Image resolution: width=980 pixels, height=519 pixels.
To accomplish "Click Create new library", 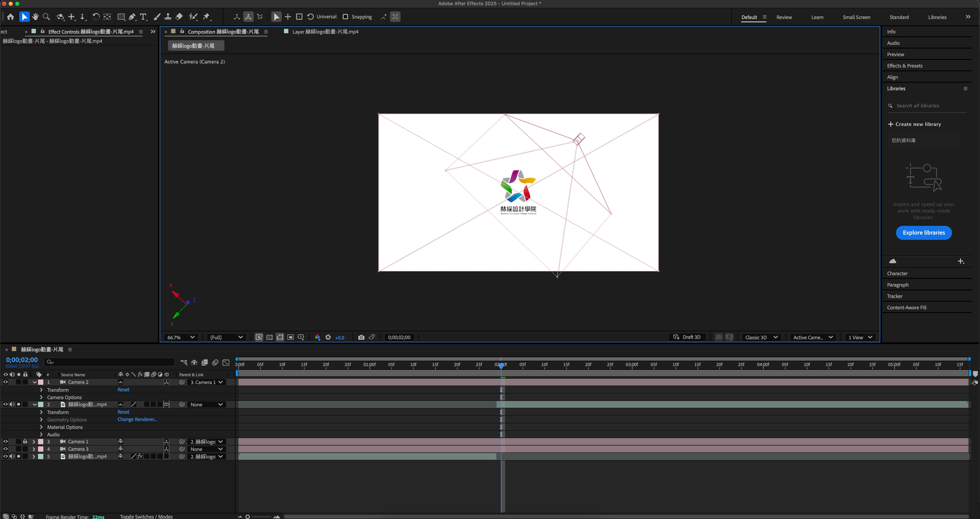I will pos(914,124).
